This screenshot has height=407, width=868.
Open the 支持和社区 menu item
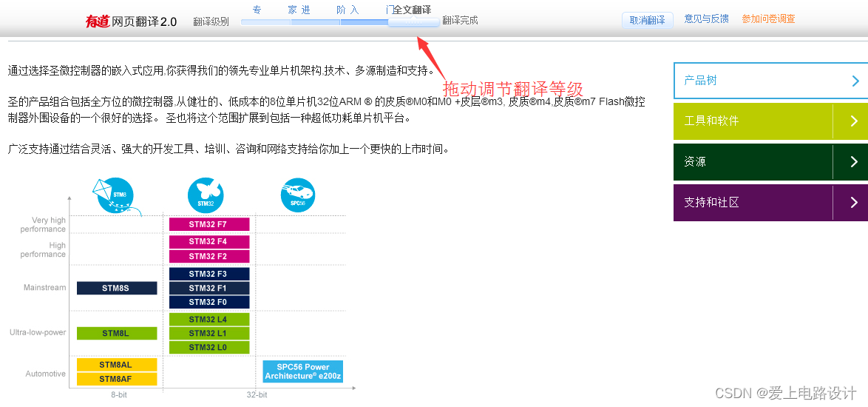(770, 203)
